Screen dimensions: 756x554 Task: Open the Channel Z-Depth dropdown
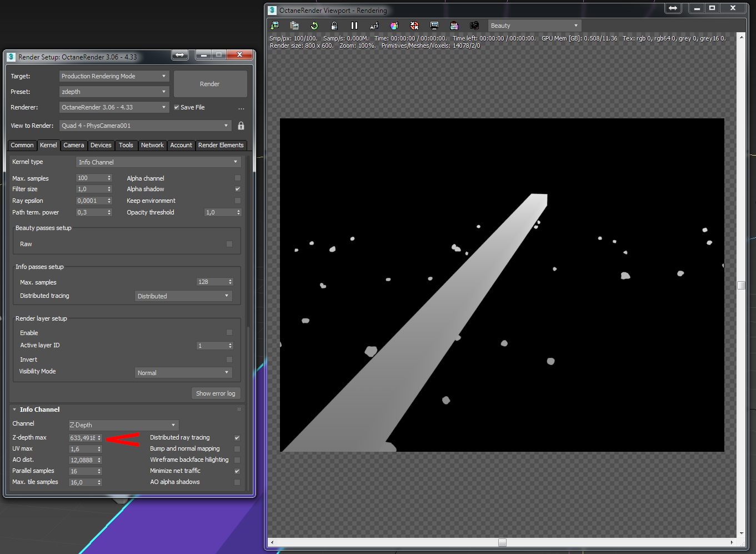point(123,425)
